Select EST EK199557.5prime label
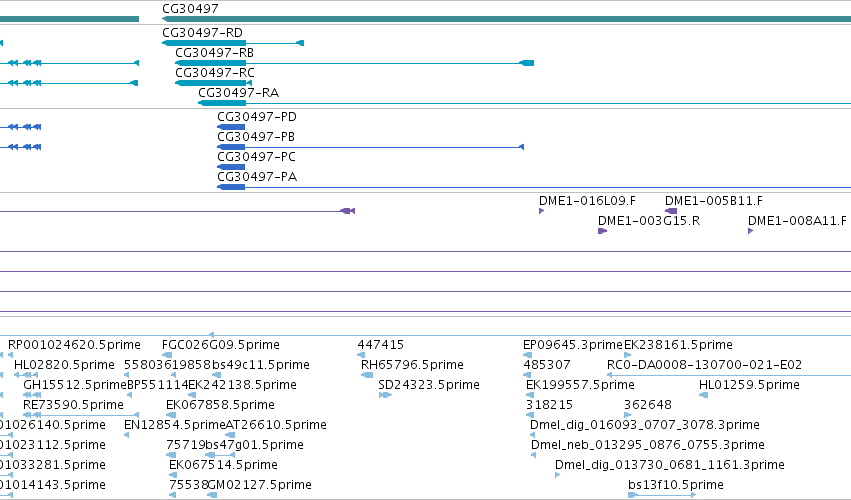Image resolution: width=851 pixels, height=500 pixels. [x=580, y=385]
